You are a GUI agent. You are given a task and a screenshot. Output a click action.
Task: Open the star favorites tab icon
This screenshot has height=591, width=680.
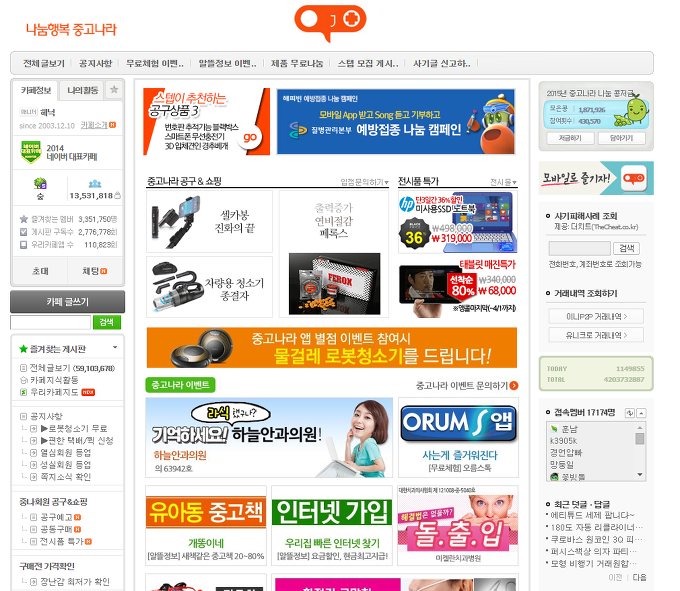(x=114, y=90)
